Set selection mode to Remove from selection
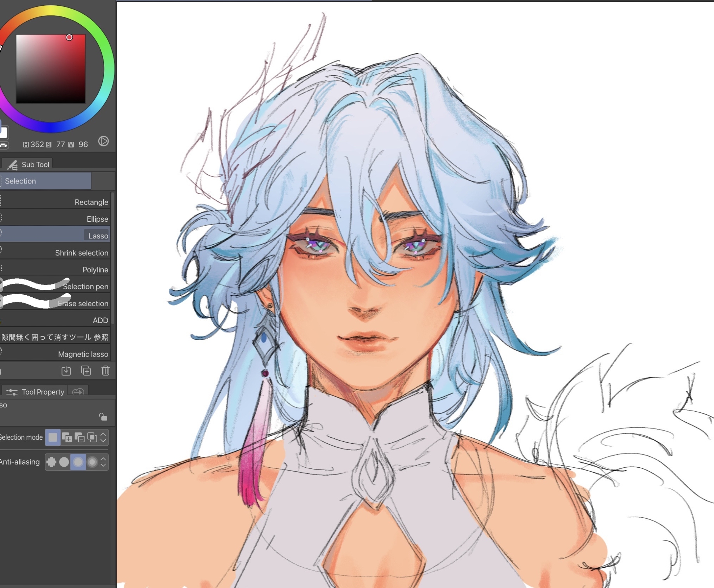This screenshot has height=588, width=714. [x=79, y=437]
